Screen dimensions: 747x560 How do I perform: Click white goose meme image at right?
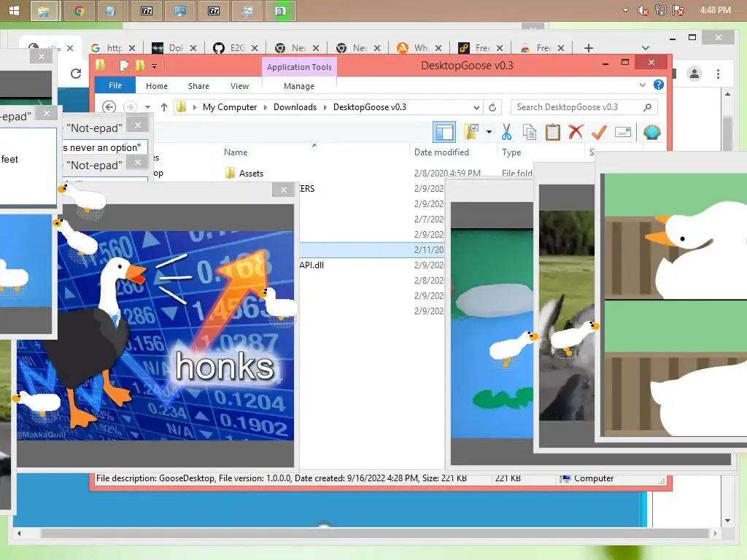676,305
